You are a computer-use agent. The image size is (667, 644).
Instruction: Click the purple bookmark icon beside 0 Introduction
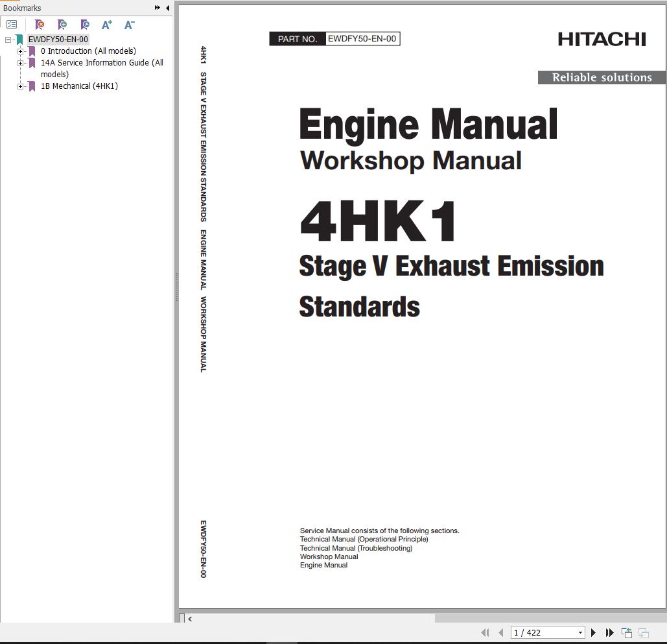pos(32,51)
